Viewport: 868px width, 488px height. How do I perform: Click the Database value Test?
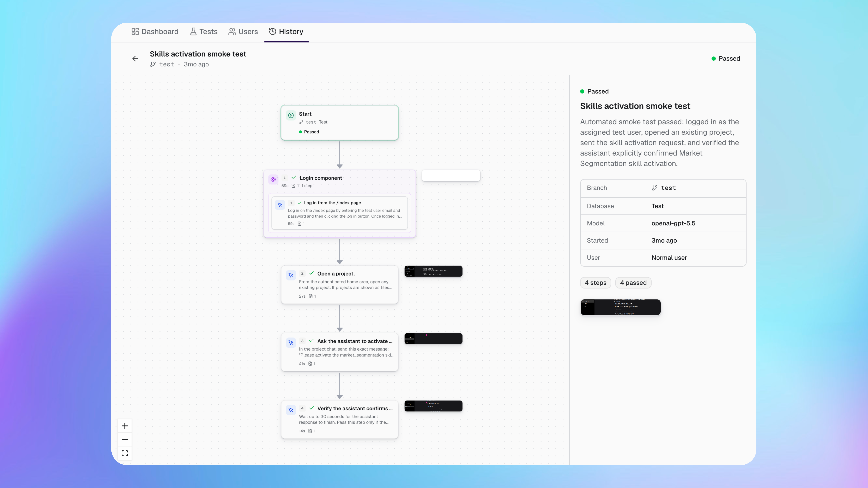click(x=657, y=206)
